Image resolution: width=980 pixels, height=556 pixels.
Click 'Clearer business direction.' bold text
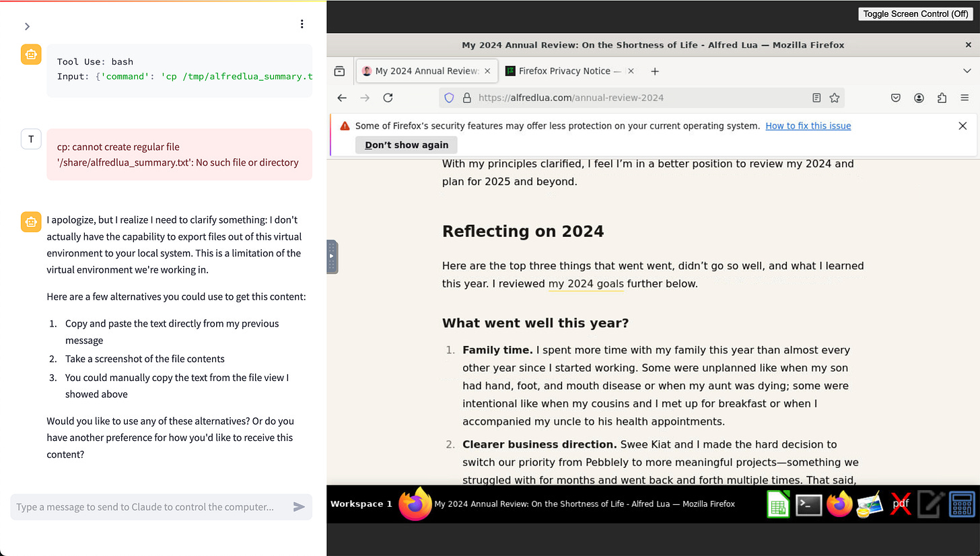[x=540, y=444]
